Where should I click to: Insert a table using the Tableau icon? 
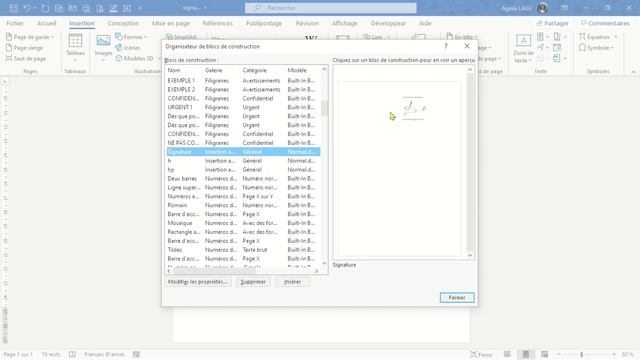[x=75, y=41]
